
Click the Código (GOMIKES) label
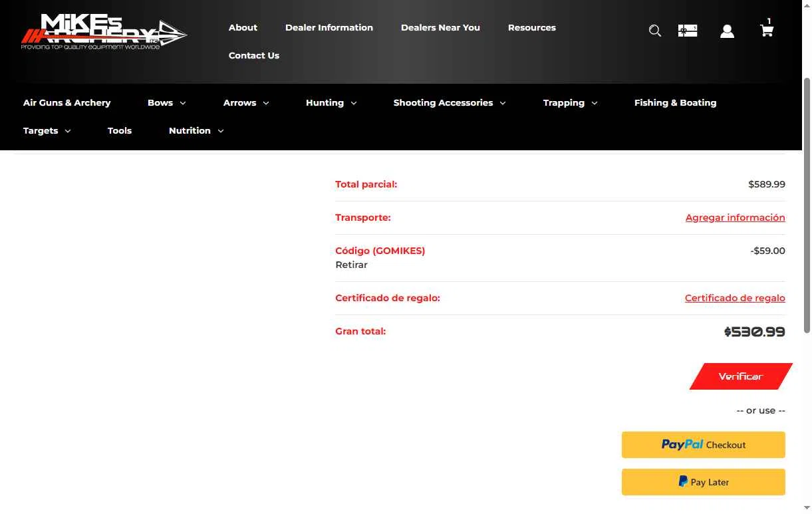(380, 251)
